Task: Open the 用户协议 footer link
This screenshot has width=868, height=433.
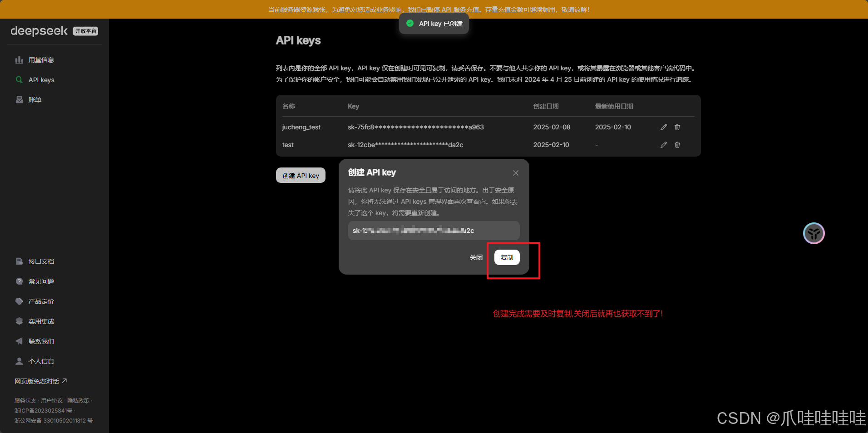Action: click(x=52, y=401)
